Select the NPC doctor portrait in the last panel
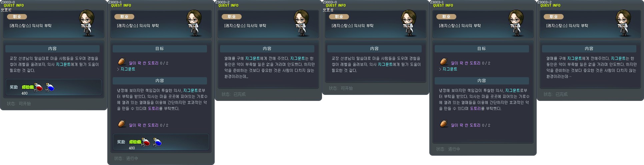644x165 pixels. click(x=623, y=23)
